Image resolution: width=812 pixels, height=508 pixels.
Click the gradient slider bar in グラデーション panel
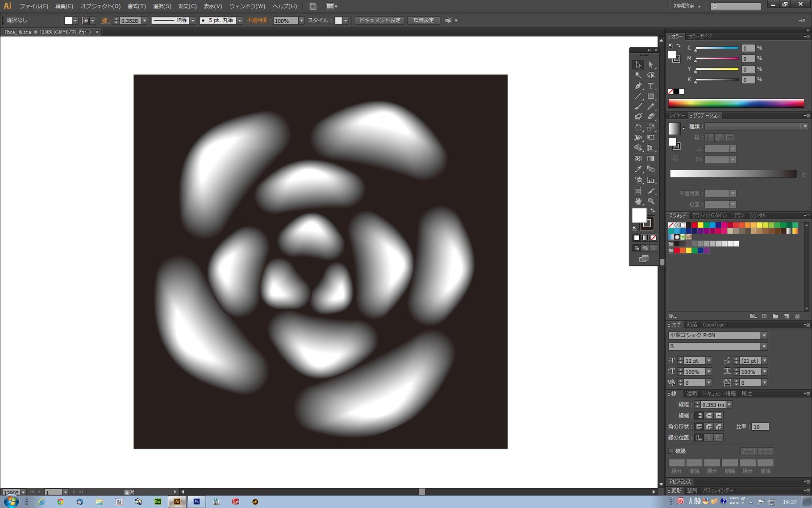733,174
